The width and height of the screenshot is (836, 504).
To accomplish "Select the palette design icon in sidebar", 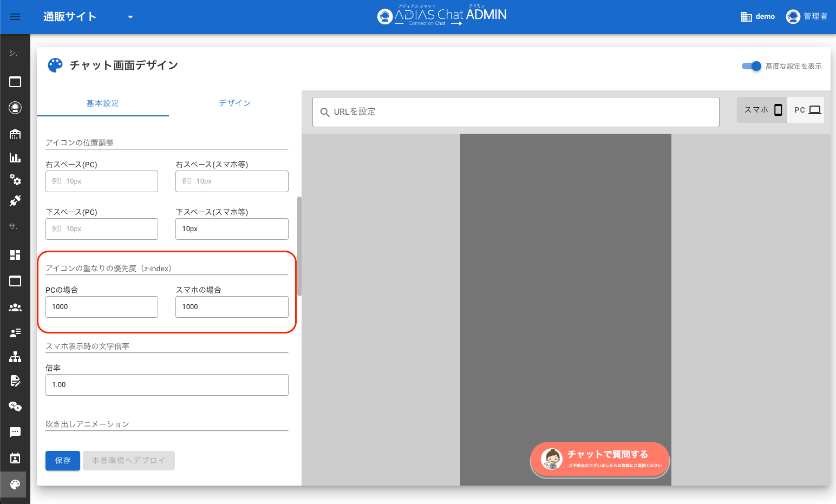I will [15, 485].
